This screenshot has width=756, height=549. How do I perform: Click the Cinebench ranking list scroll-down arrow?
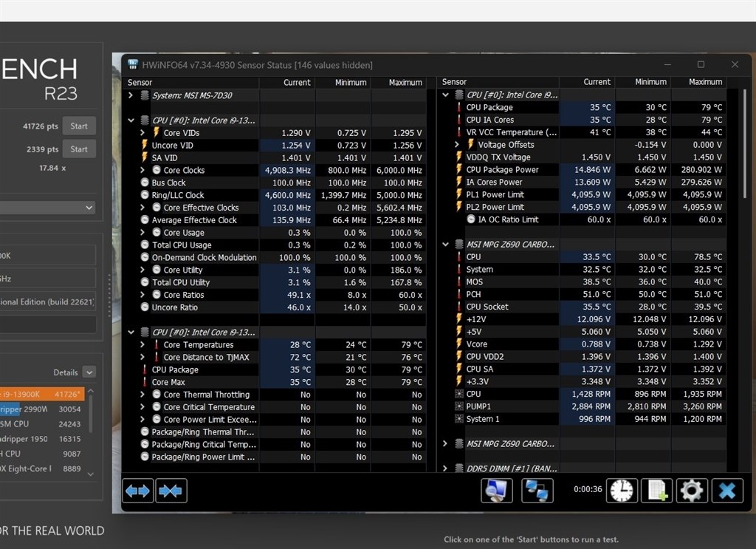(91, 474)
